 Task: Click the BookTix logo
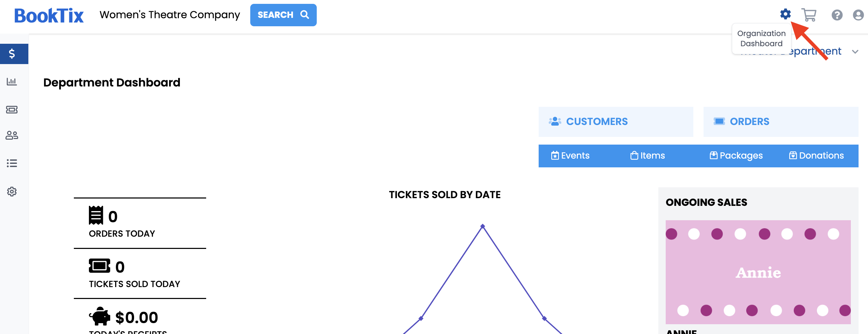click(x=49, y=15)
